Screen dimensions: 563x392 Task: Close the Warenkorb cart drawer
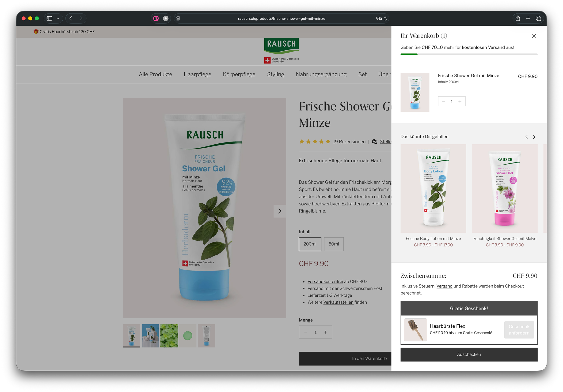click(x=534, y=36)
